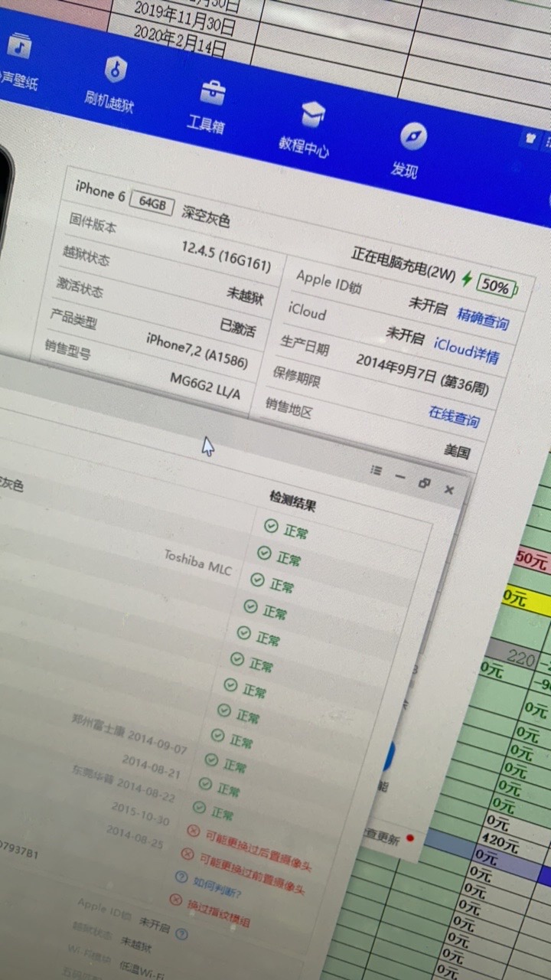Minimize the inspection report dialog
Image resolution: width=551 pixels, height=980 pixels.
click(399, 476)
